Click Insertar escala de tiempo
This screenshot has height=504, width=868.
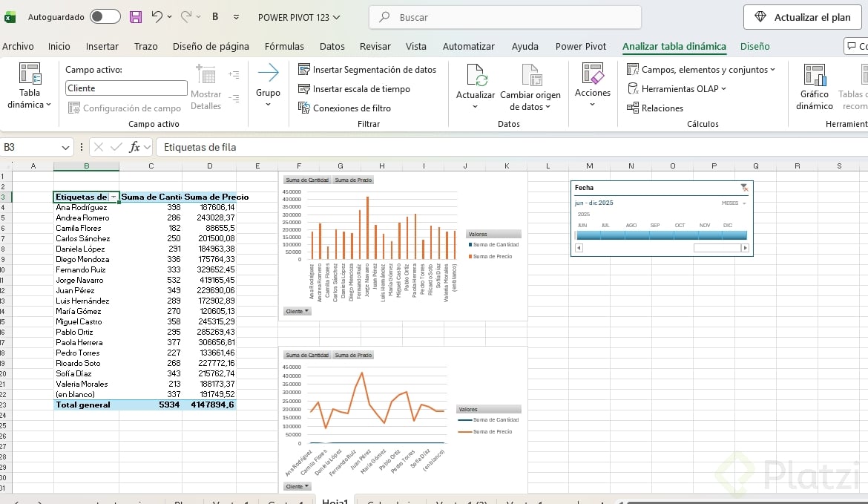click(x=355, y=89)
